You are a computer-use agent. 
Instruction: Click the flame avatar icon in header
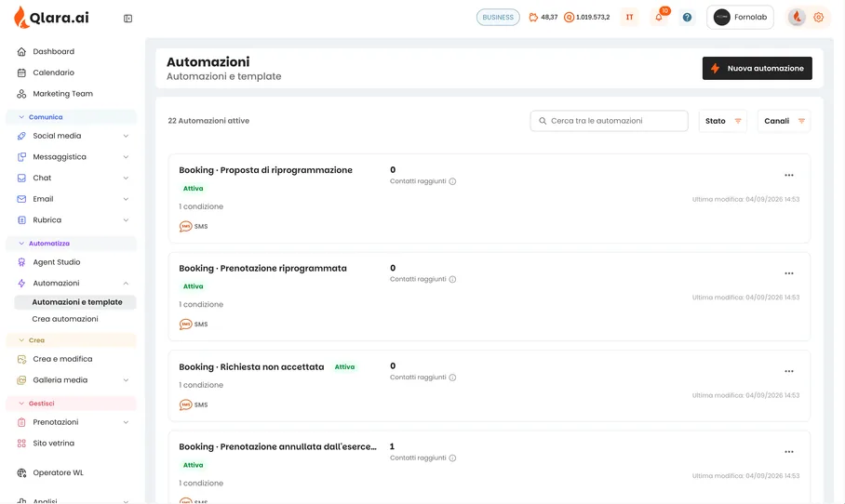[797, 18]
